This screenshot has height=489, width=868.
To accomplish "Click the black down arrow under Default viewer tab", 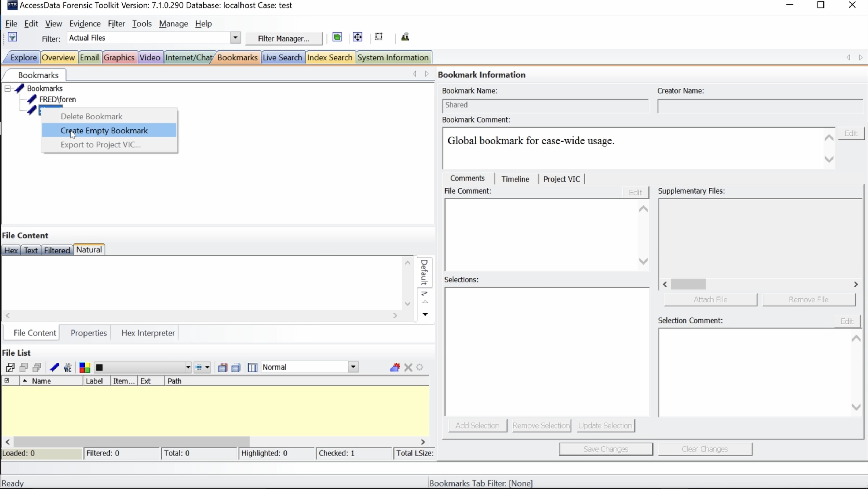I will [x=425, y=314].
